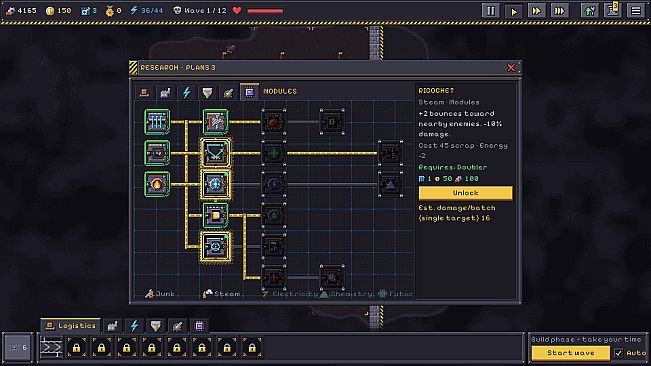Click the medal counter showing 0
This screenshot has width=651, height=366.
(113, 10)
